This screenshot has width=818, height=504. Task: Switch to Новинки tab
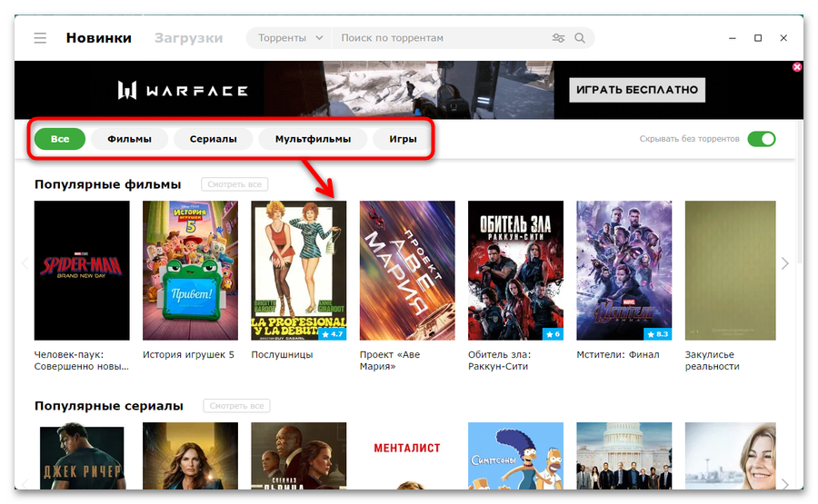[98, 38]
